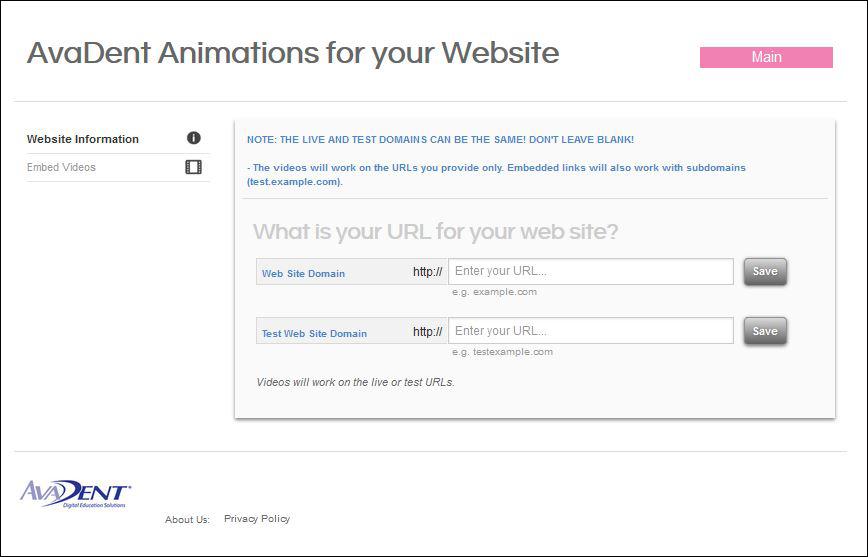Click the info icon beside Website Information
868x557 pixels.
(193, 138)
